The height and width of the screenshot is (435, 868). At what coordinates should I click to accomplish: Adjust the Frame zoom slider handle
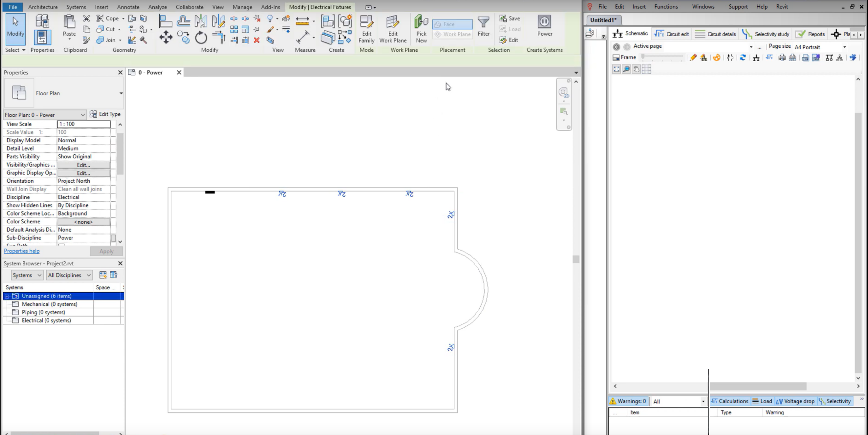(643, 57)
